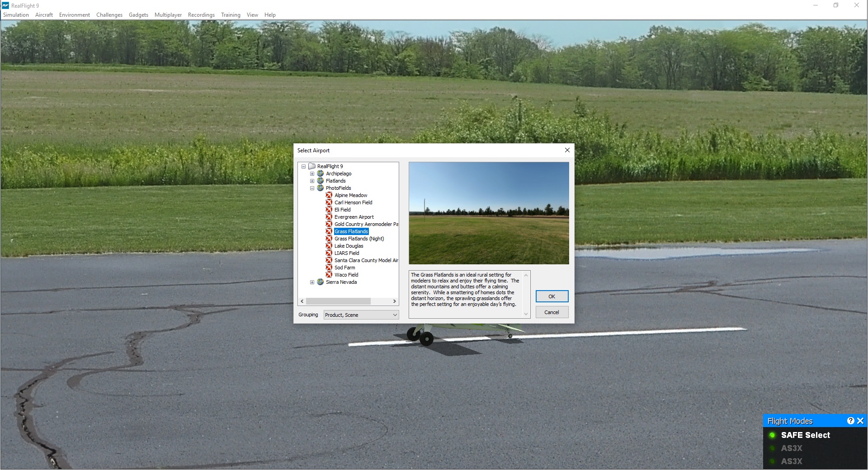Expand the Sierra Nevada tree node

[x=312, y=282]
